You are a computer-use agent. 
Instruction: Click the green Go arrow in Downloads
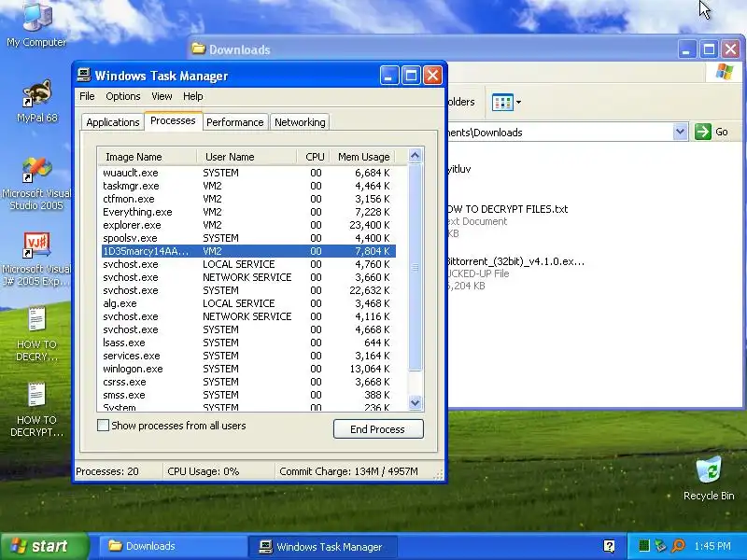point(703,132)
